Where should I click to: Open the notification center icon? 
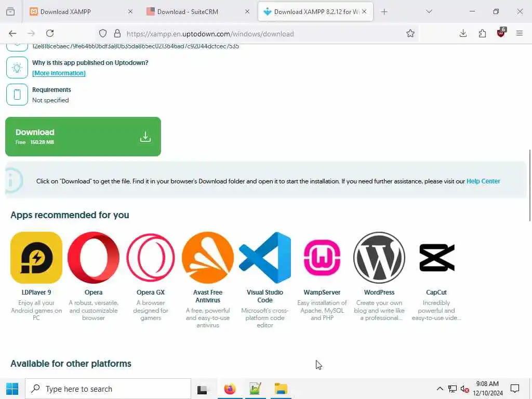(515, 389)
